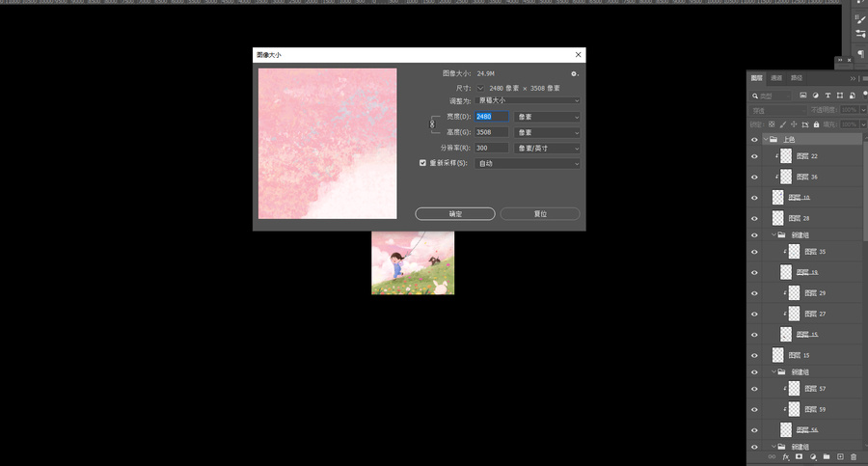Image resolution: width=868 pixels, height=466 pixels.
Task: Open the fill 100% dropdown arrow
Action: pyautogui.click(x=863, y=124)
